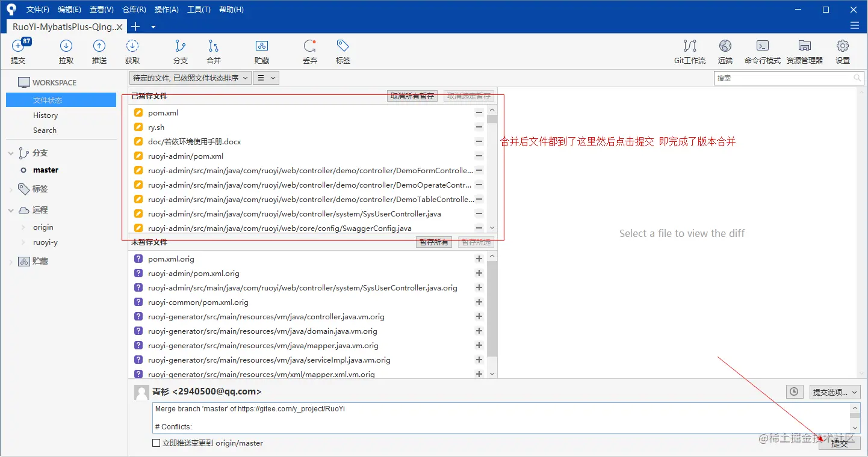Collapse the 分支 section in sidebar
The width and height of the screenshot is (868, 457).
pos(10,153)
